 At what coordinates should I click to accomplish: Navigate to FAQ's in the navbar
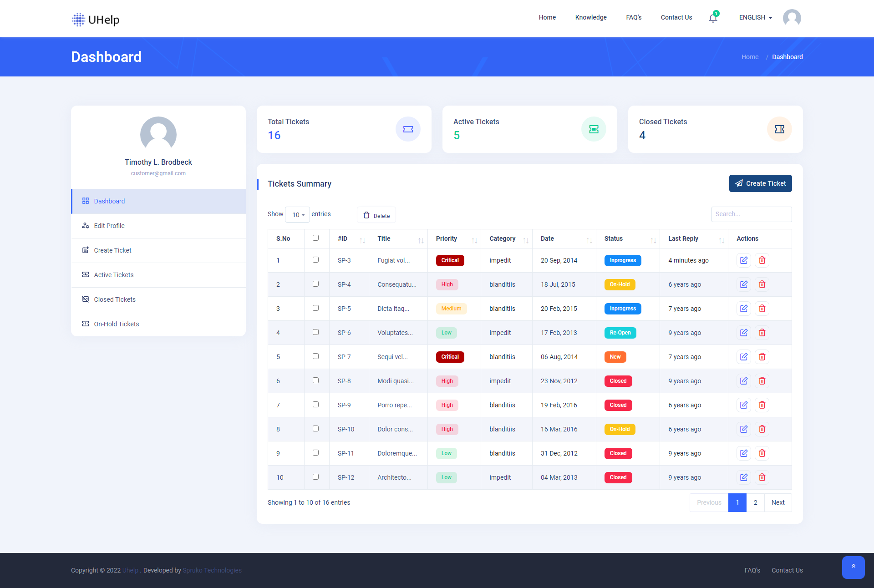(x=633, y=17)
